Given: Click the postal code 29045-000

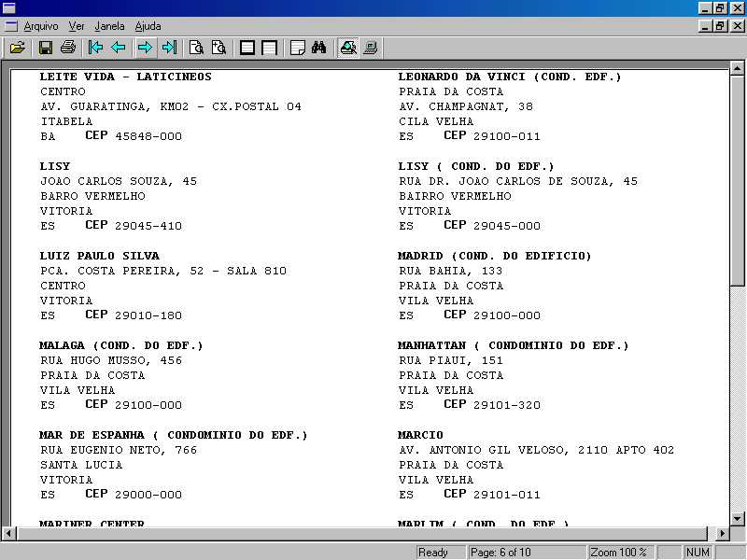Looking at the screenshot, I should point(507,226).
